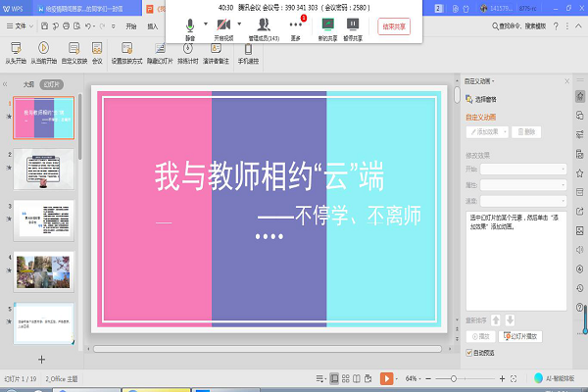
Task: Select slide 1 thumbnail
Action: (x=44, y=118)
